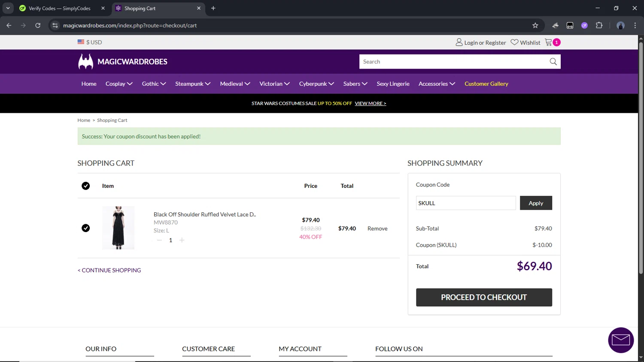Close the Verify Codes SimplyCodes tab
Image resolution: width=644 pixels, height=362 pixels.
click(103, 8)
